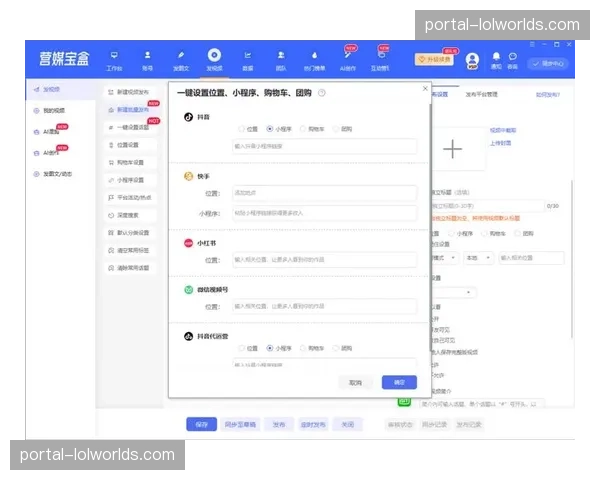
Task: Open 新建视频发布 in submenu
Action: click(x=132, y=92)
